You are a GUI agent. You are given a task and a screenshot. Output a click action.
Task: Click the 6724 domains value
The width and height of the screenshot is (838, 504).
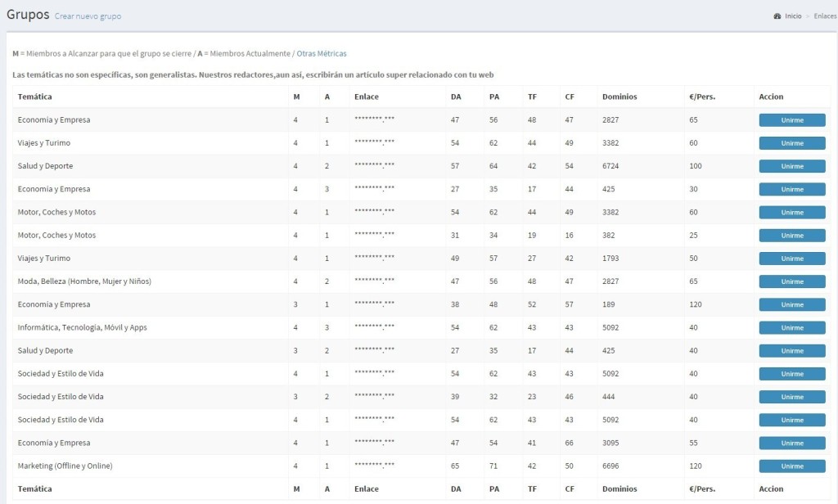point(610,166)
